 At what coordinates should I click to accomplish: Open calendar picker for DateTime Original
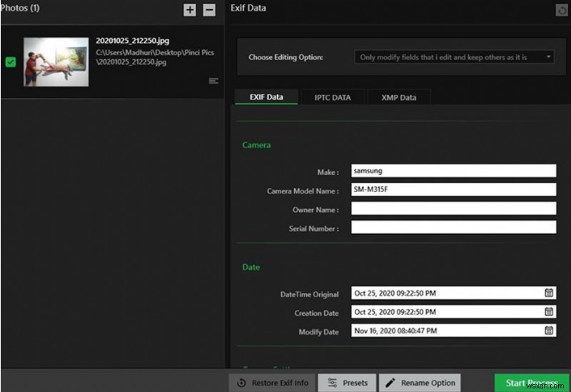point(548,293)
